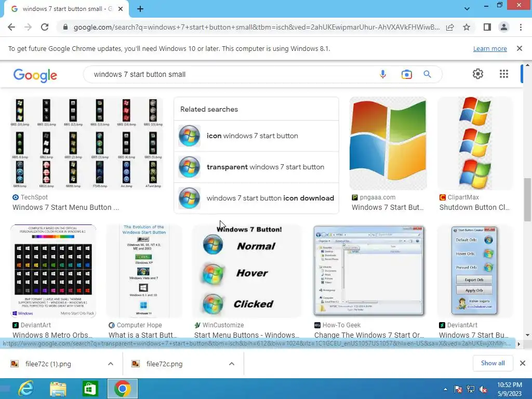This screenshot has width=532, height=399.
Task: Open downloaded file filee72c.png
Action: pyautogui.click(x=165, y=364)
